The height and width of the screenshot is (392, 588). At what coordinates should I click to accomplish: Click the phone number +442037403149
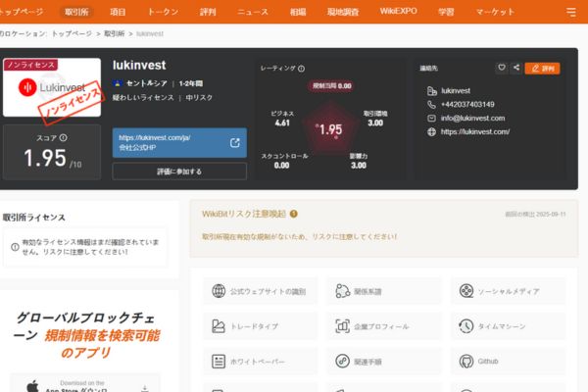467,104
